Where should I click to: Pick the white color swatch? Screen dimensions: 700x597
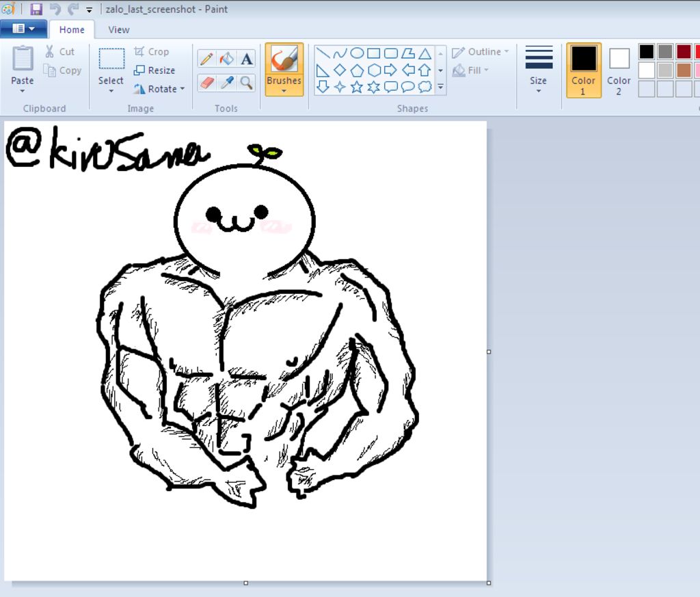(647, 70)
